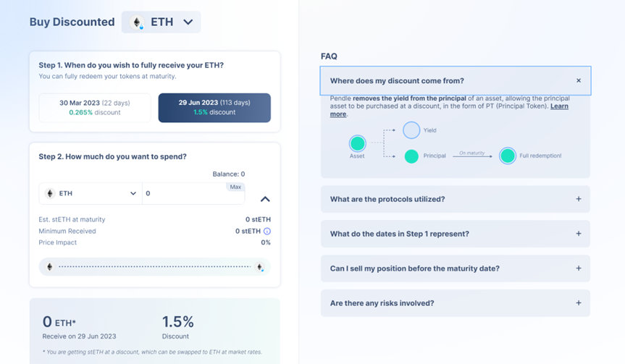
Task: Click the stETH icon beside the ETH title
Action: point(137,22)
